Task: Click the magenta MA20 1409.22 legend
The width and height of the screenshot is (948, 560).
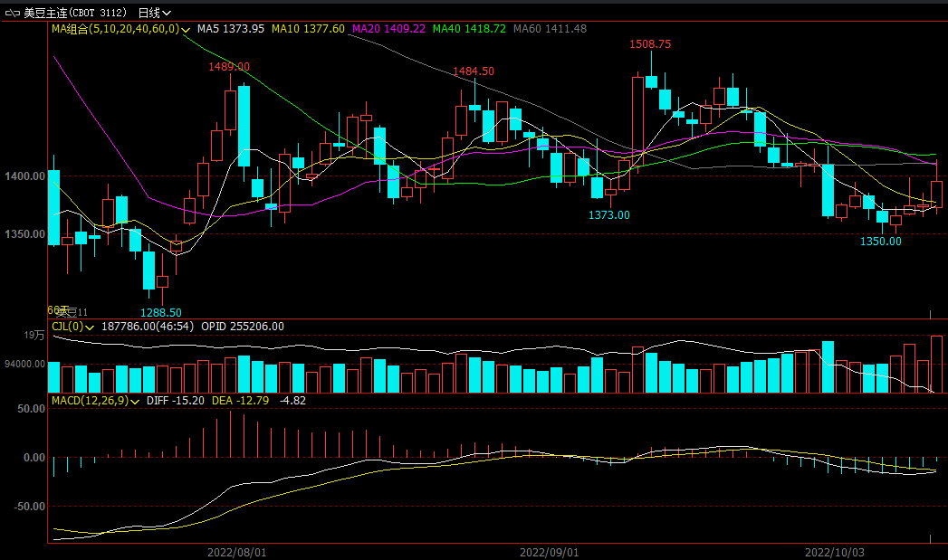Action: click(388, 29)
